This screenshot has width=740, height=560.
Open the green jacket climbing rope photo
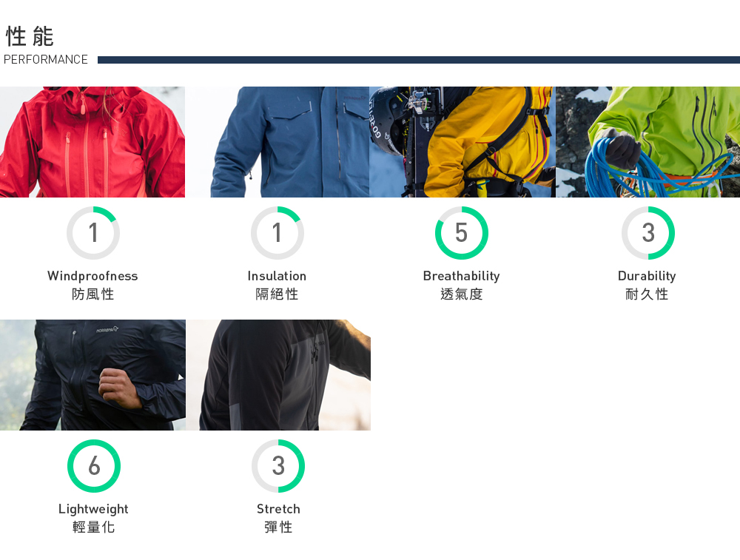pyautogui.click(x=648, y=141)
